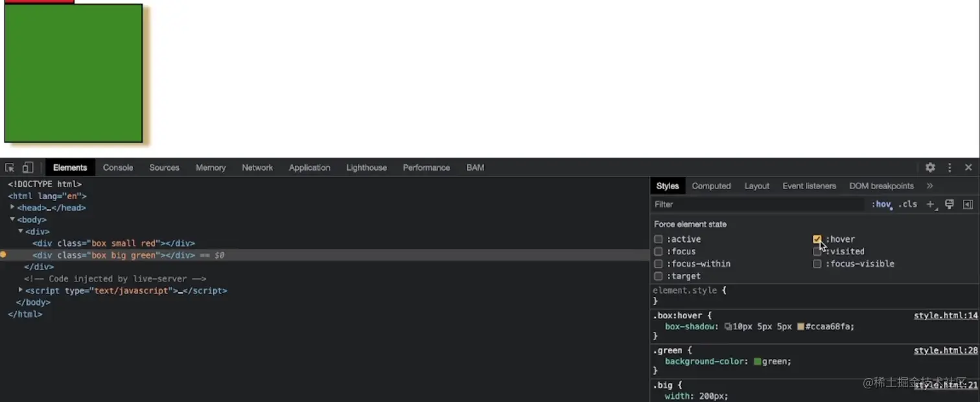Image resolution: width=980 pixels, height=402 pixels.
Task: Switch to the Elements tab
Action: [70, 167]
